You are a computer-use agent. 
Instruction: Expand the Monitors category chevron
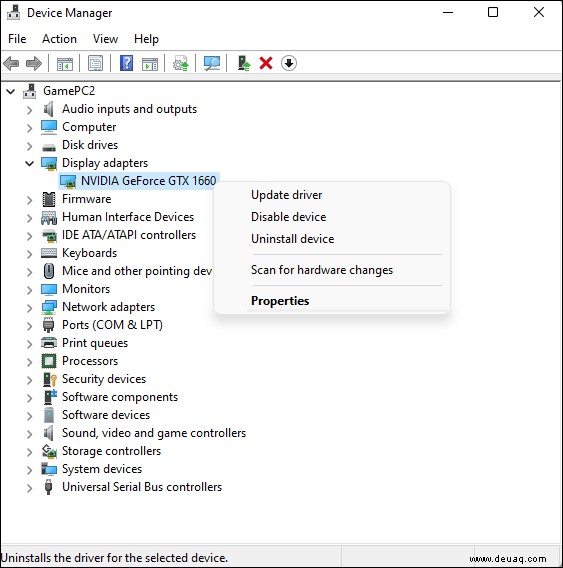point(29,290)
